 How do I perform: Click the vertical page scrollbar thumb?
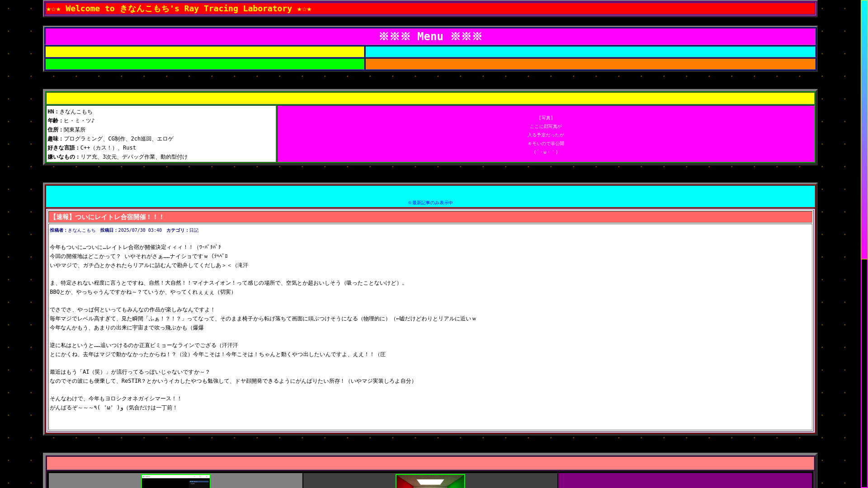coord(864,130)
